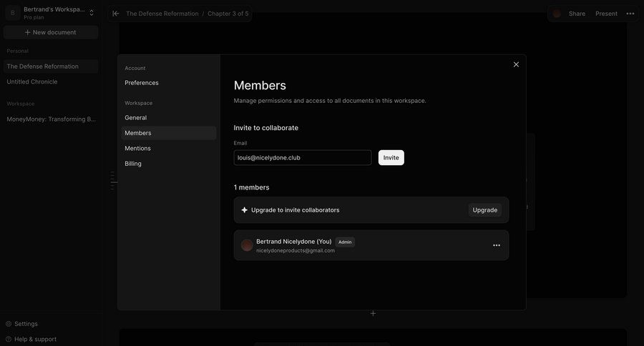Open more options for Bertrand Nicelydone
Image resolution: width=644 pixels, height=346 pixels.
[x=496, y=245]
